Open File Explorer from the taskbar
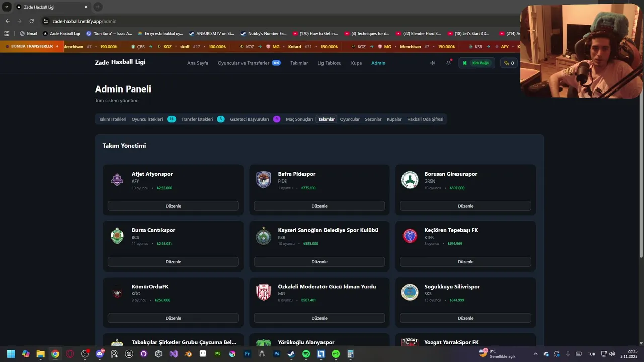The image size is (644, 362). pyautogui.click(x=40, y=354)
